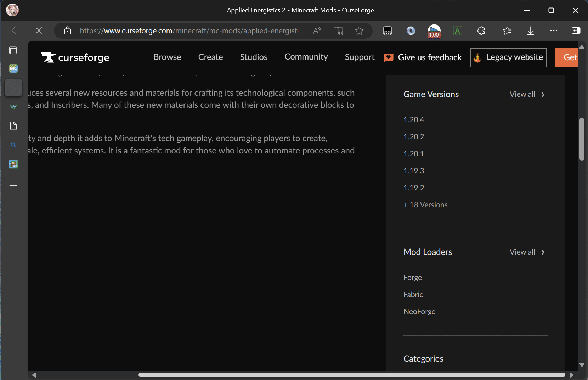The height and width of the screenshot is (380, 588).
Task: Toggle the tab actions menu icon
Action: pos(13,50)
